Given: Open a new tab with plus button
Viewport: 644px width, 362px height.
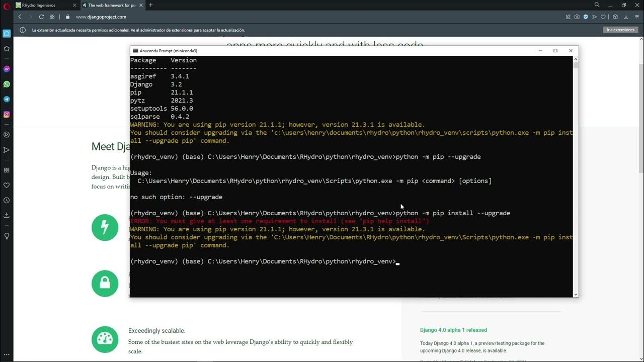Looking at the screenshot, I should [x=150, y=5].
